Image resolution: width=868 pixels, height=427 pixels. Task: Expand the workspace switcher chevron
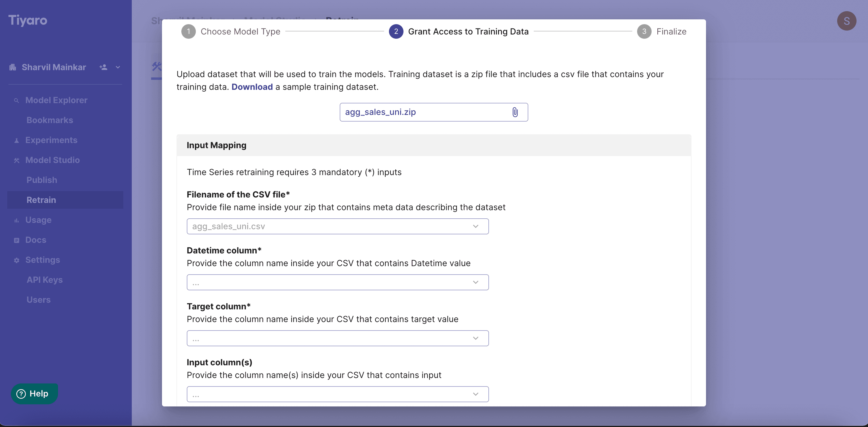pyautogui.click(x=118, y=67)
